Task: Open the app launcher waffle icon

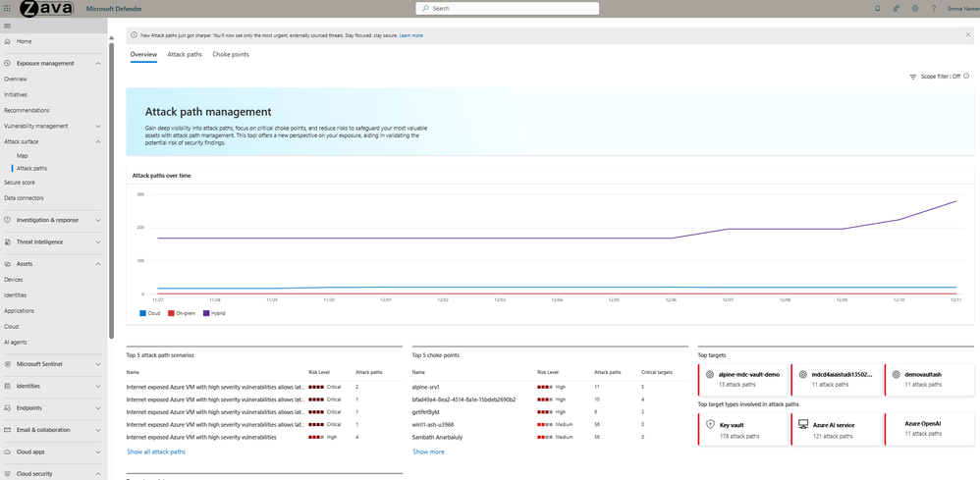Action: [8, 9]
